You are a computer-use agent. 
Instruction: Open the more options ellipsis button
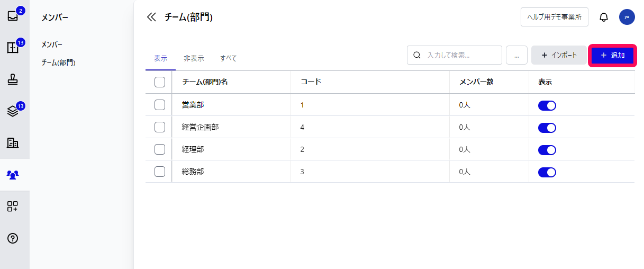[x=516, y=55]
